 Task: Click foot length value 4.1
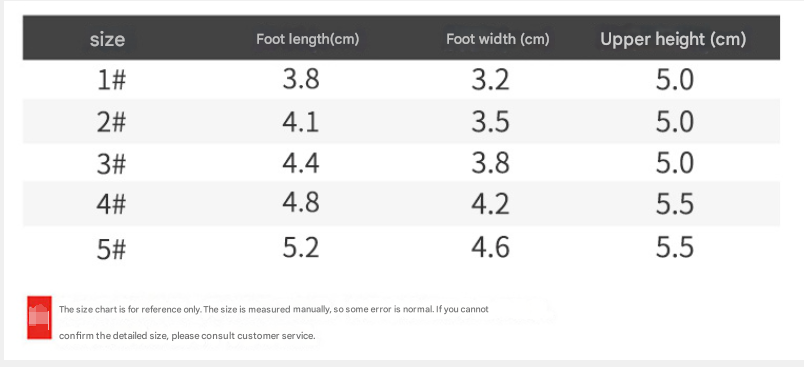[301, 121]
